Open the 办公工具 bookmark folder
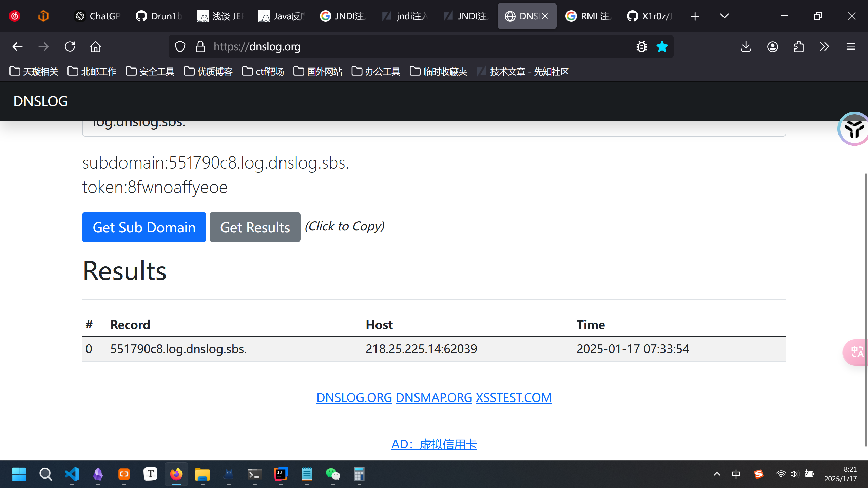This screenshot has width=868, height=488. pyautogui.click(x=376, y=71)
